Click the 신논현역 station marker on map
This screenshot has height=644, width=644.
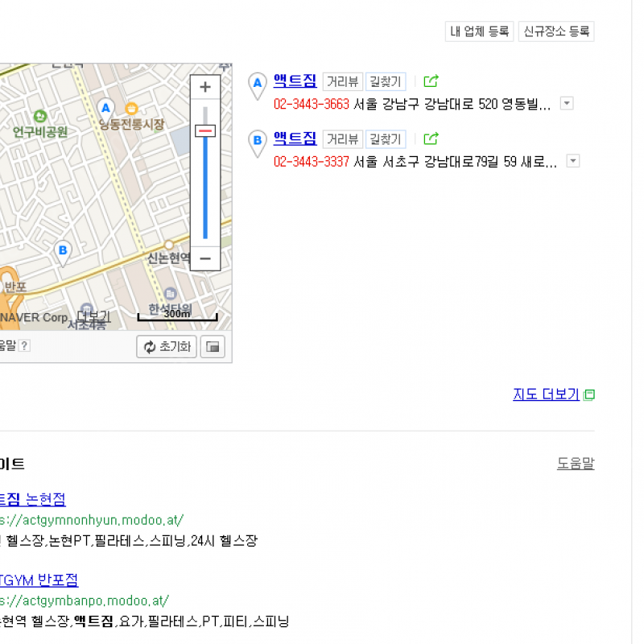coord(168,246)
